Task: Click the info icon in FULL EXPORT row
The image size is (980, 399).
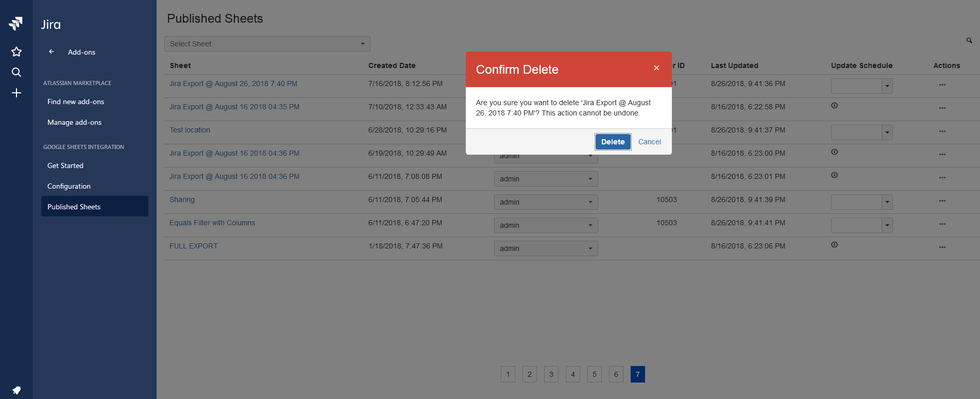Action: click(834, 245)
